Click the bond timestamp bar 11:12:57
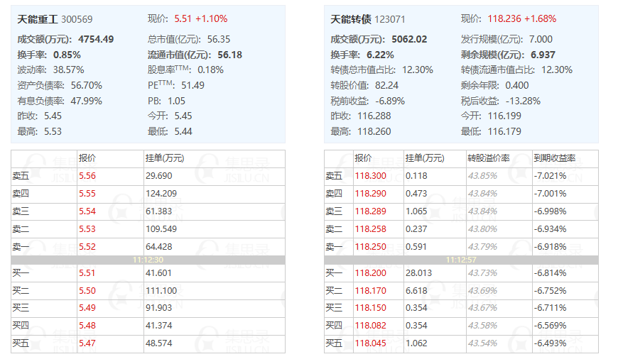Screen dimensions: 618x364 461,260
